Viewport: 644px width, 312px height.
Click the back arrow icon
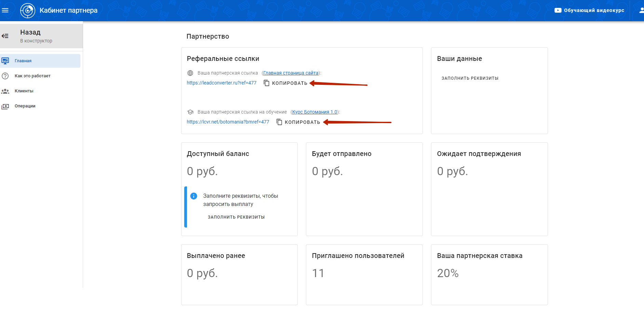coord(5,36)
